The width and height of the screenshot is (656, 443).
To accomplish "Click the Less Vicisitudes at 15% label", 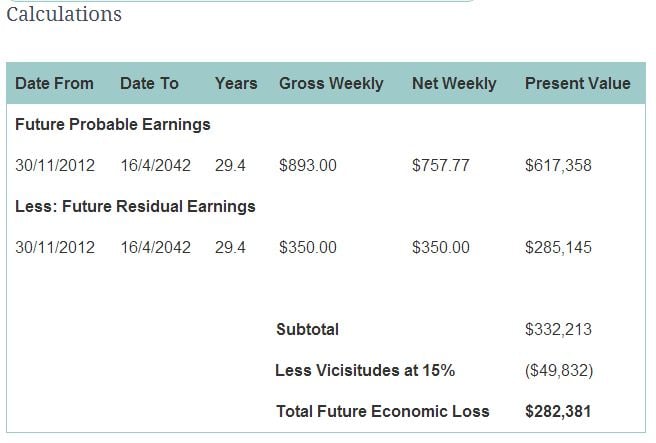I will pos(365,370).
